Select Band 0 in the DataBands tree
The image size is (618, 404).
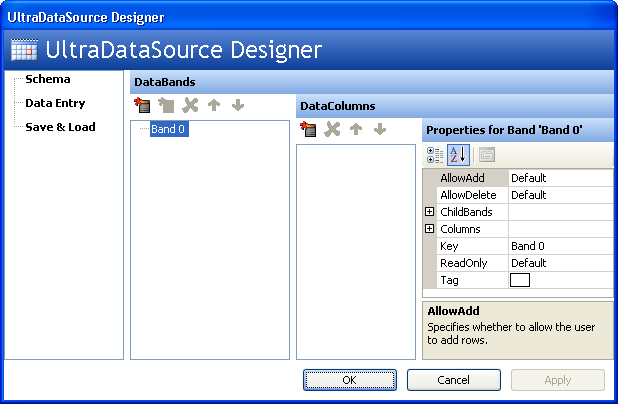click(x=167, y=130)
